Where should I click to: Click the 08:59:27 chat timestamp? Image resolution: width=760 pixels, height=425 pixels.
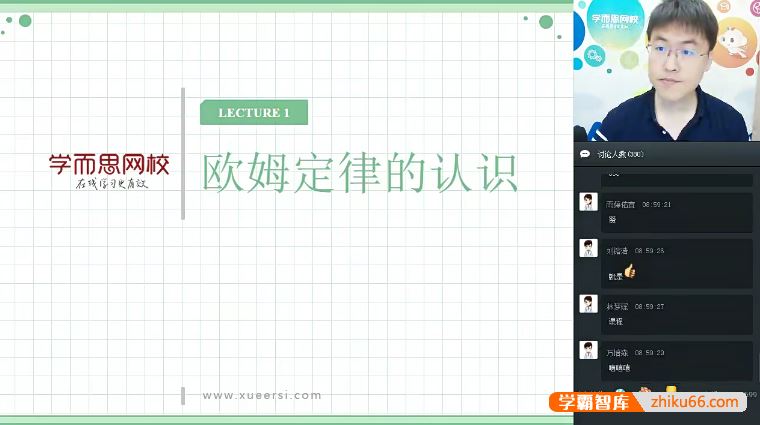click(649, 307)
